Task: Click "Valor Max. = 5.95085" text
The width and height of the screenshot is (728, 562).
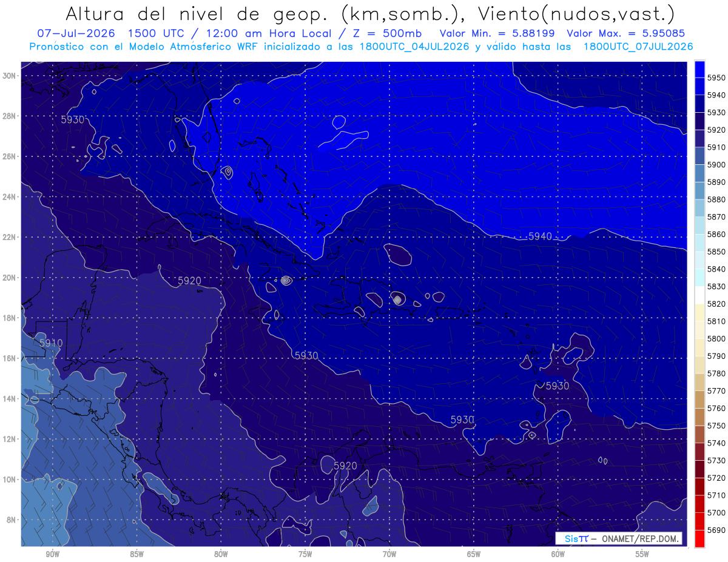Action: (625, 33)
